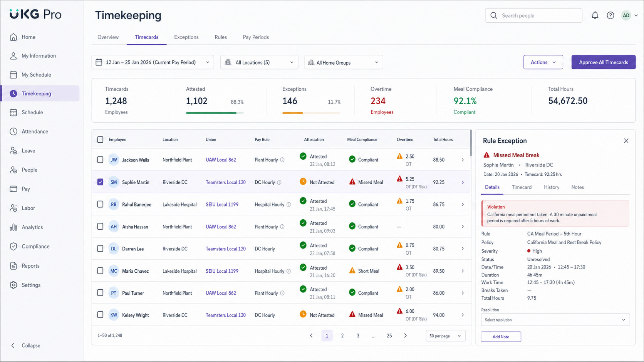Click the Add Note button
644x362 pixels.
pos(501,337)
